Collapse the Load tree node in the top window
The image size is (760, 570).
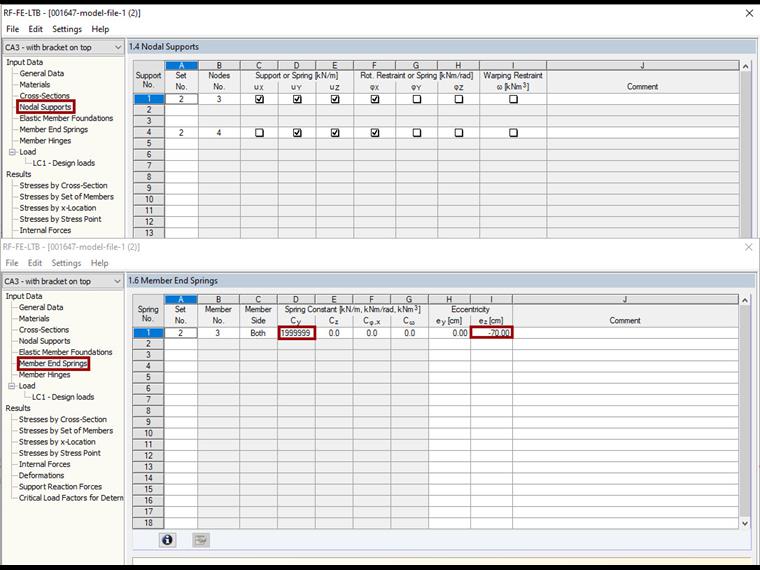click(12, 152)
